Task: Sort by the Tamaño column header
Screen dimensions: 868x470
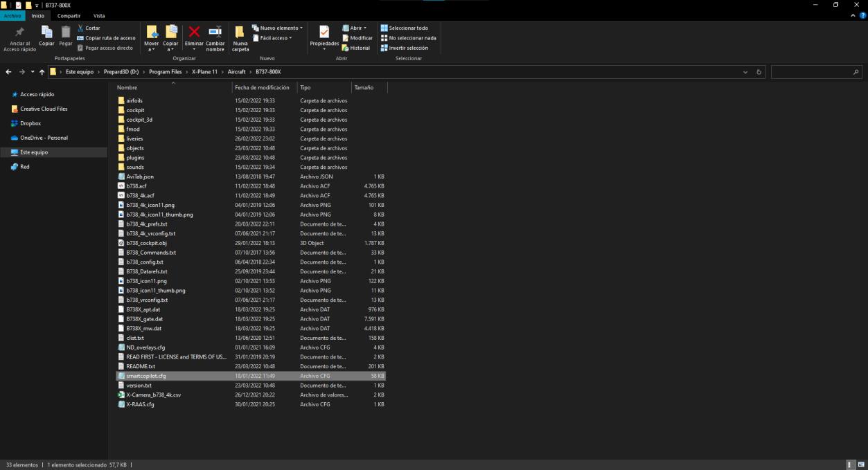Action: click(369, 88)
